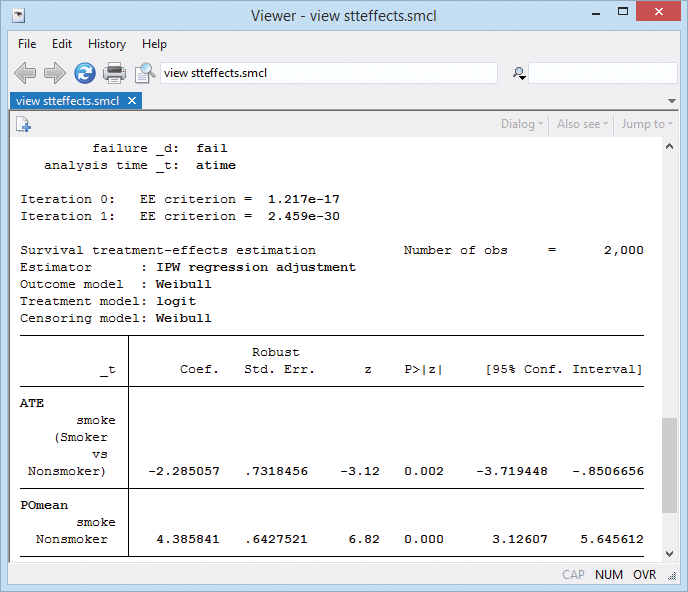Viewport: 688px width, 592px height.
Task: Go forward using the Forward arrow icon
Action: coord(55,73)
